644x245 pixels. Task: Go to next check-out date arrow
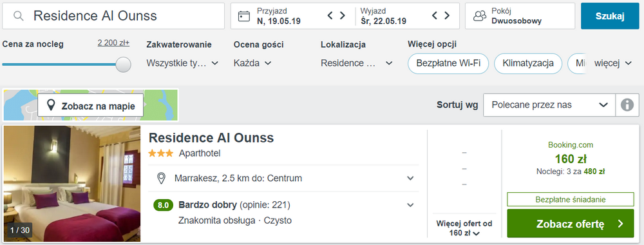[x=447, y=15]
